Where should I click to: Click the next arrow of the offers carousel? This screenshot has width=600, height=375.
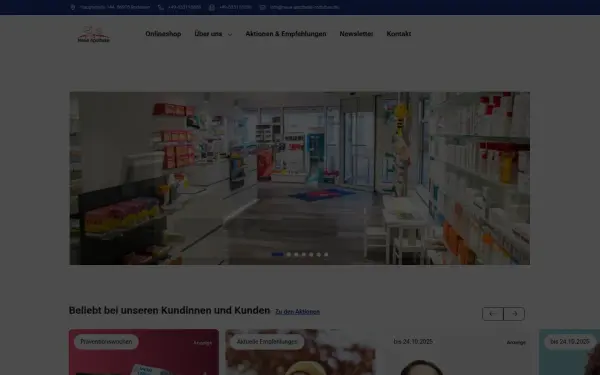click(514, 314)
